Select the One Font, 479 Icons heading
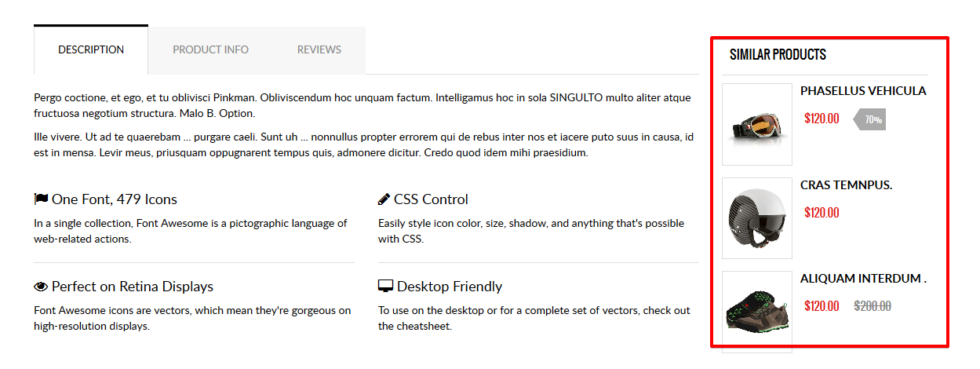This screenshot has height=369, width=980. tap(115, 199)
